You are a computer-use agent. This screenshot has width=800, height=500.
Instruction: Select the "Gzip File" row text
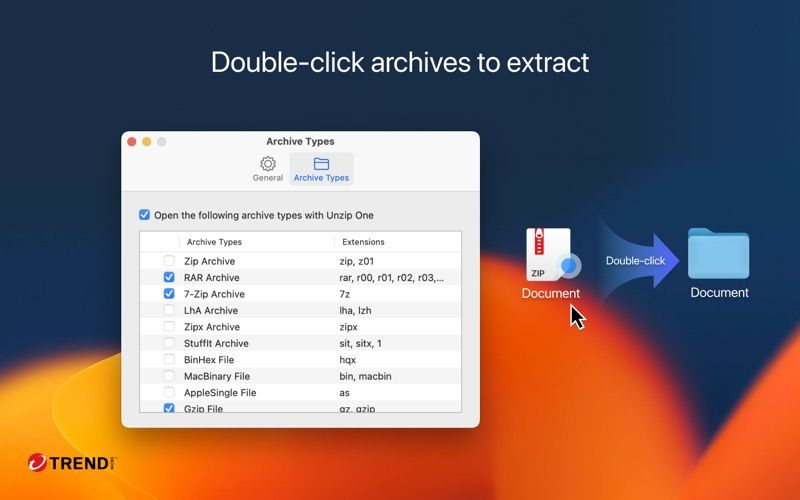tap(203, 408)
